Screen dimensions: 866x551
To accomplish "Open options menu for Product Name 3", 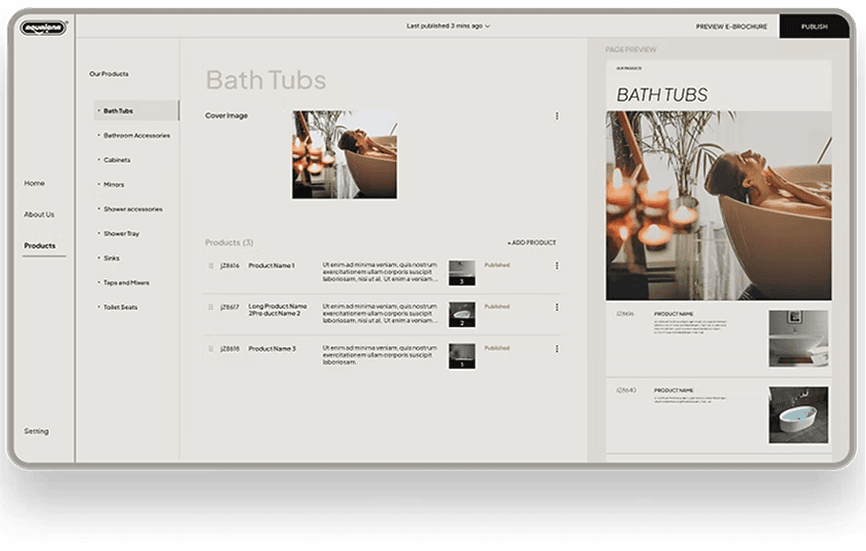I will pos(557,349).
